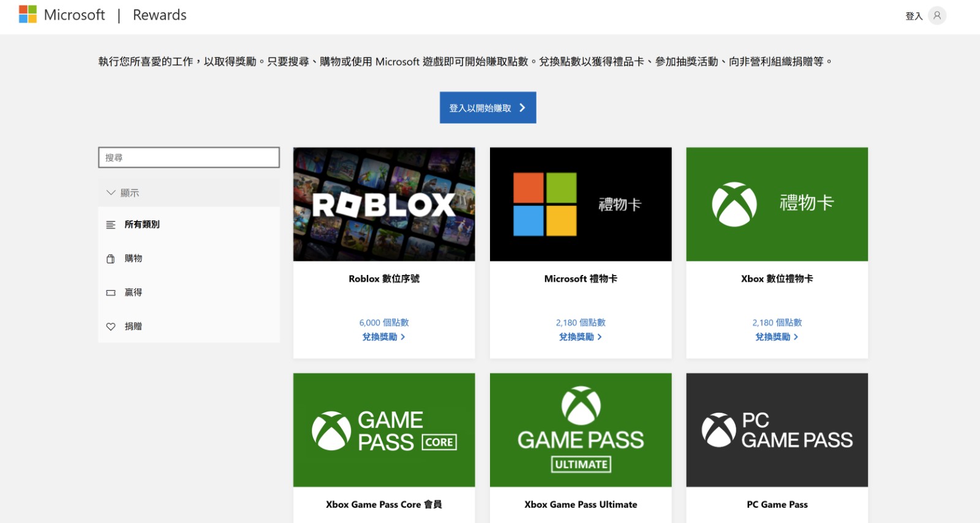Open the Xbox 禮物卡 green card image

pyautogui.click(x=777, y=204)
